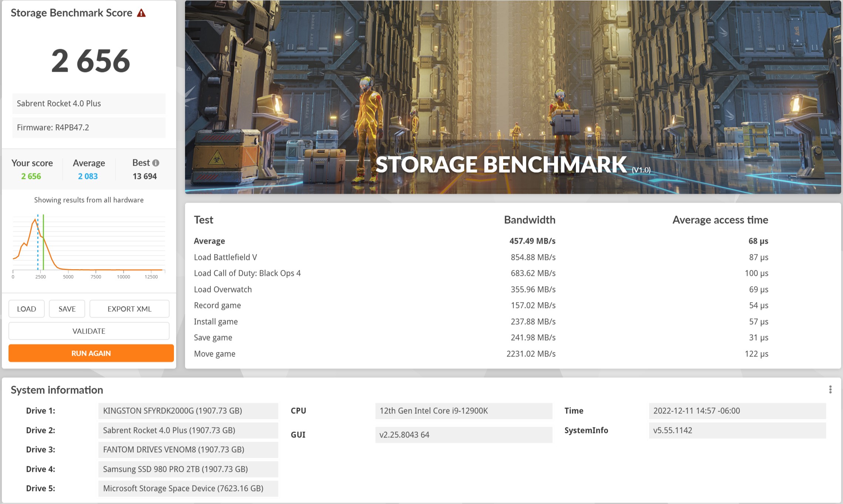
Task: Open the System information three-dot menu
Action: tap(830, 389)
